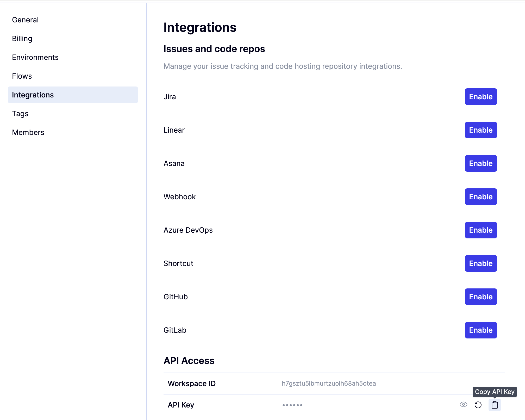Screen dimensions: 525x420
Task: Open the Environments settings page
Action: pyautogui.click(x=35, y=57)
